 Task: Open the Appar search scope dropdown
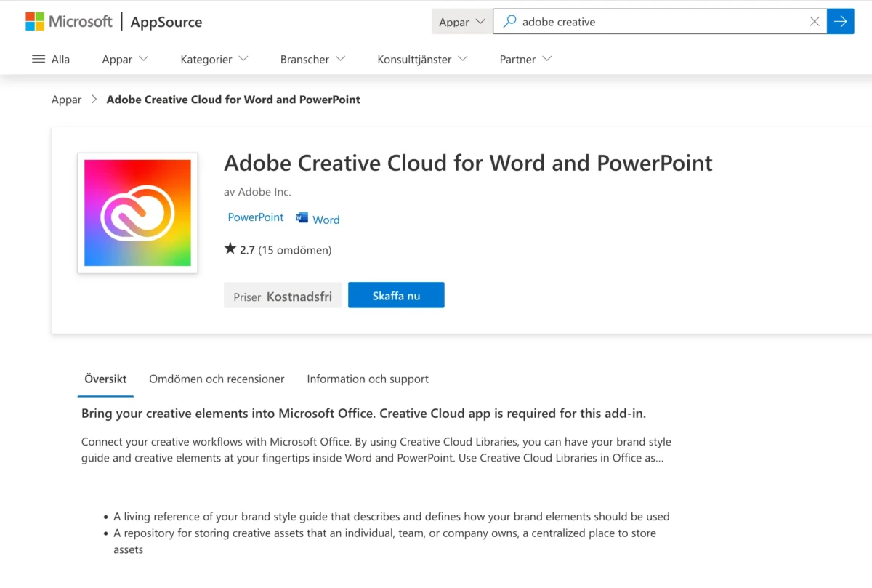click(461, 22)
